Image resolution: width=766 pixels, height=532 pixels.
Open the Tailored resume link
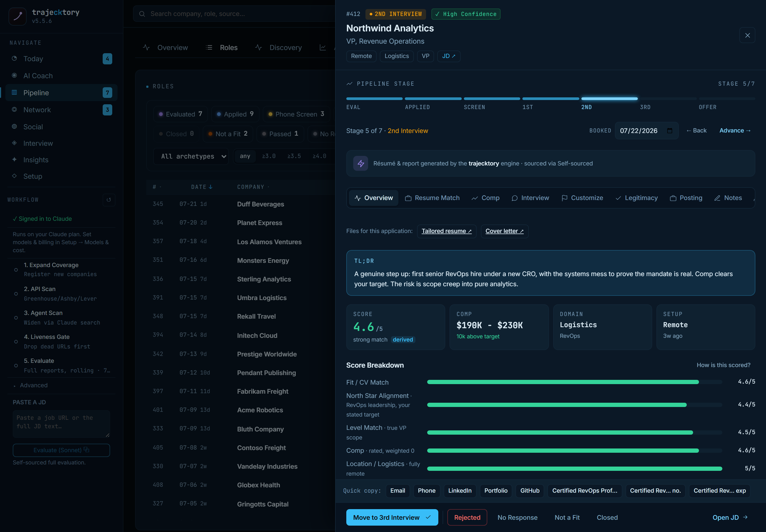[x=447, y=231]
